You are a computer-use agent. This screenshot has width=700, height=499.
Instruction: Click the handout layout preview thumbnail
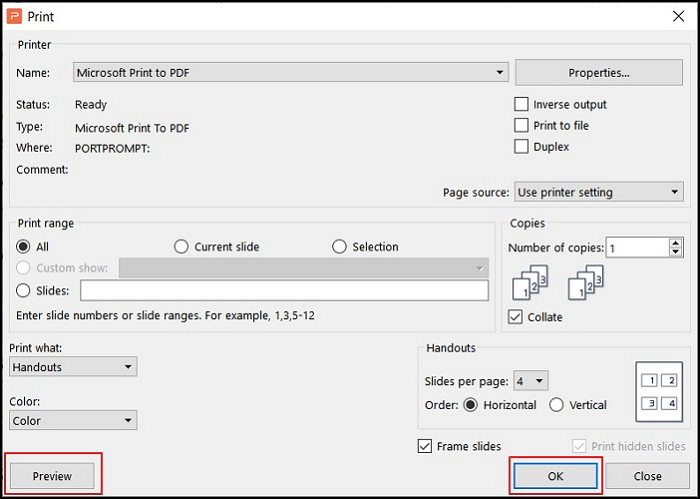coord(659,391)
